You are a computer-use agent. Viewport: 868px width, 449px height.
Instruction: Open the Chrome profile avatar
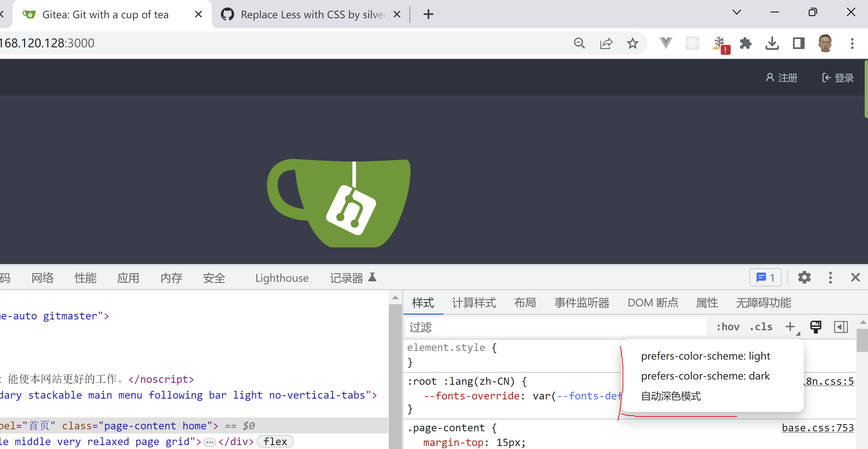pos(825,43)
